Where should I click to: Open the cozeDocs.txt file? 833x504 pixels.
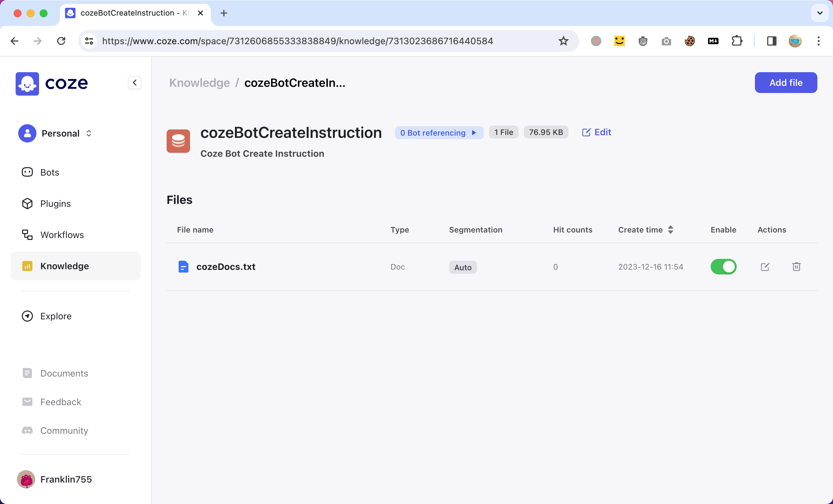click(226, 267)
